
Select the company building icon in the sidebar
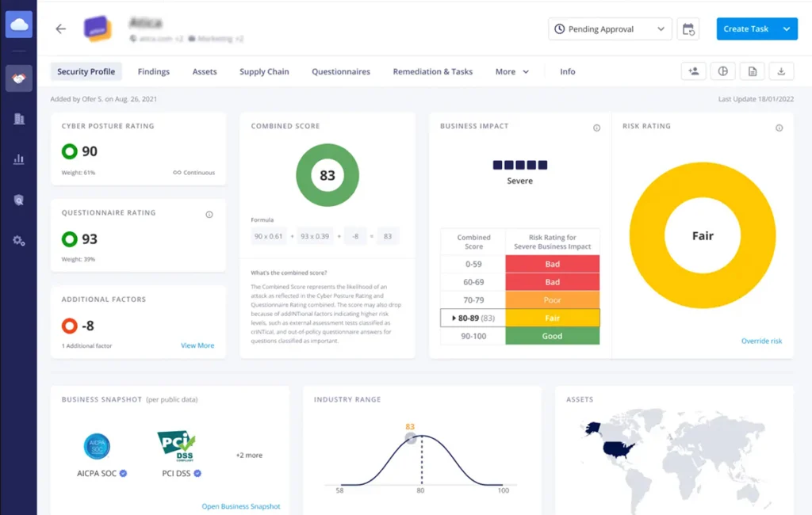[17, 119]
